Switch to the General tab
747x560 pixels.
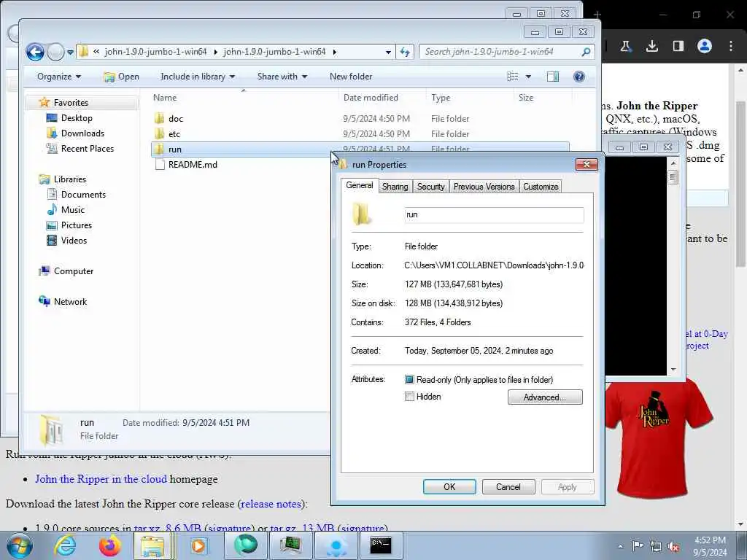pyautogui.click(x=360, y=186)
